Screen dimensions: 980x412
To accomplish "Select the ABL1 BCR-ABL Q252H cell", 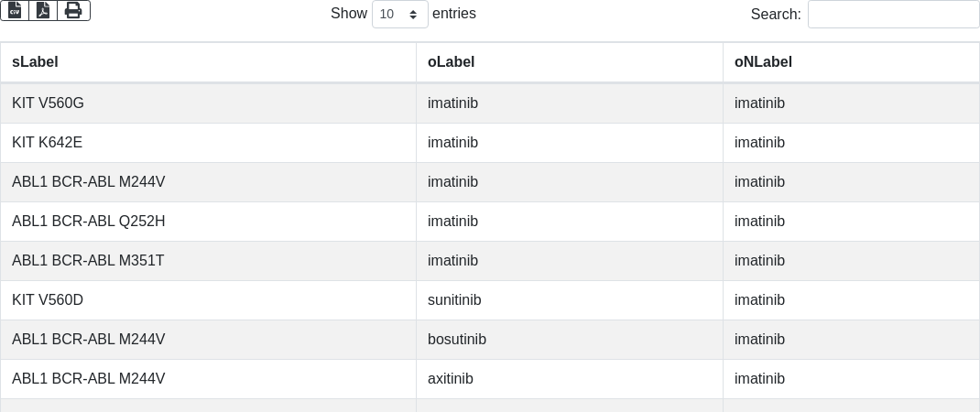I will click(88, 222).
